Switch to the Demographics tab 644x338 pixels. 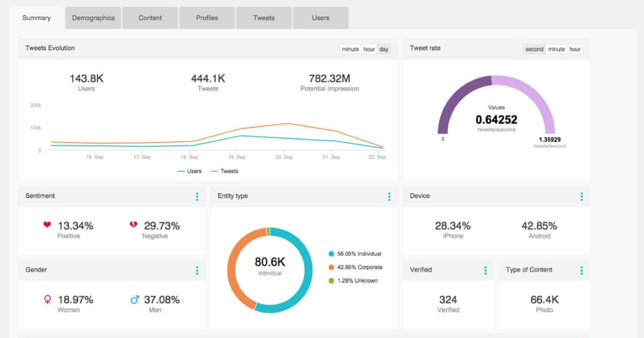(93, 18)
